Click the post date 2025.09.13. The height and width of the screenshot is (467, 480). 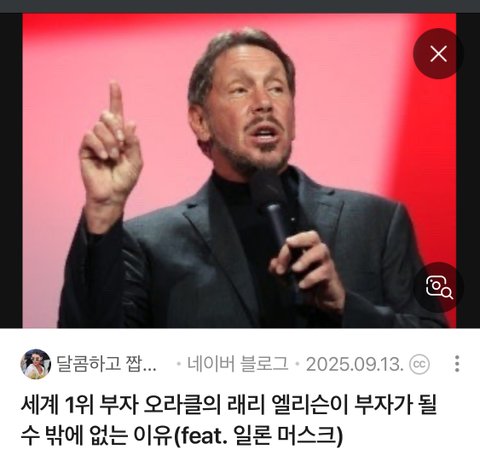[355, 364]
